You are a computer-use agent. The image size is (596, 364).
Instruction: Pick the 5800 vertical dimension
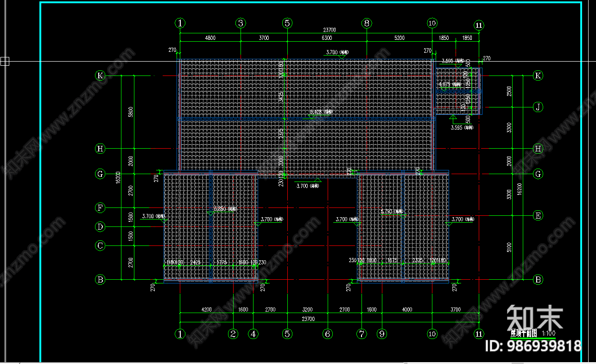131,112
